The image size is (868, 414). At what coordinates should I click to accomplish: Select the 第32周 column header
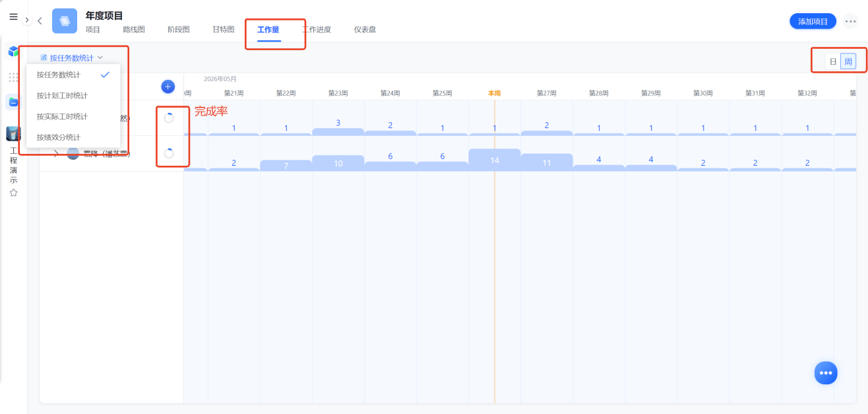coord(808,94)
